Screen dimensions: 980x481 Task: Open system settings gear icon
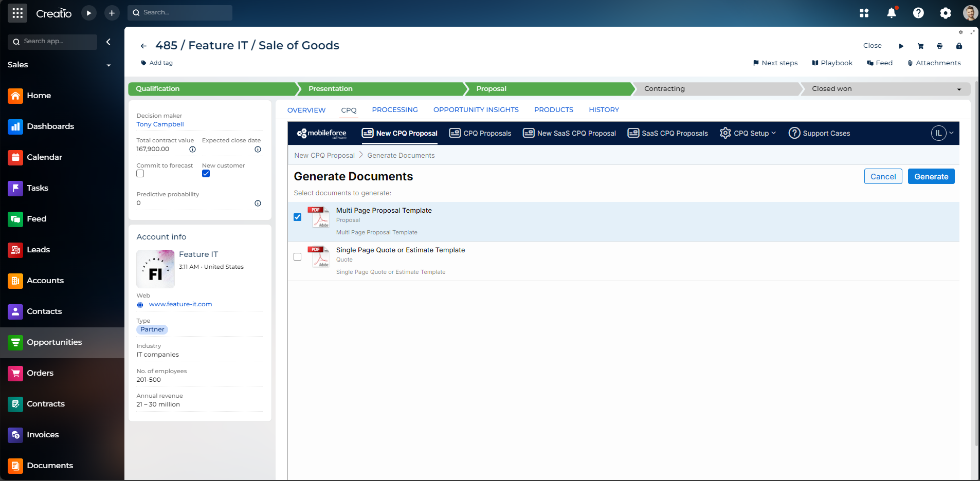coord(946,13)
